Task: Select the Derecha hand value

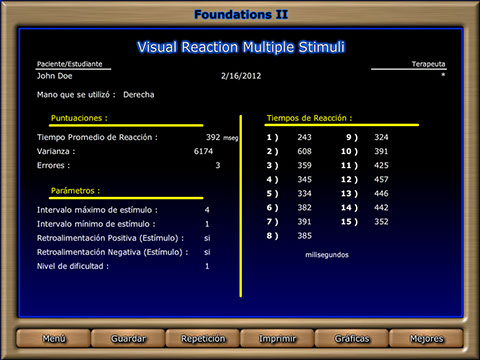Action: pos(139,95)
